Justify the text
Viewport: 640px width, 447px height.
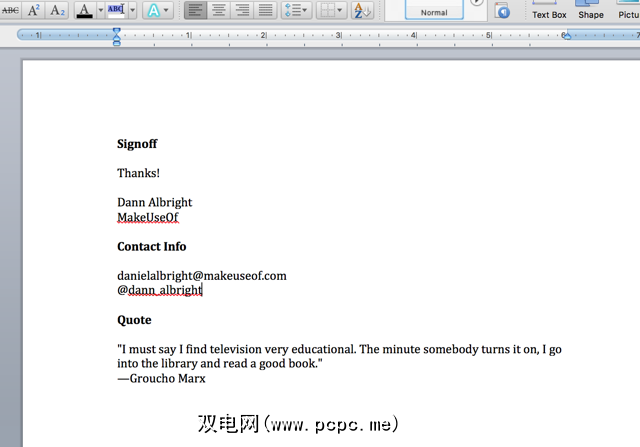tap(265, 10)
